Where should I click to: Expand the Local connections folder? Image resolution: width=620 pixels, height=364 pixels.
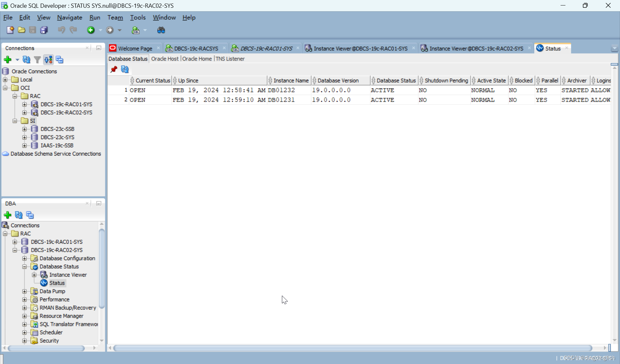tap(5, 79)
